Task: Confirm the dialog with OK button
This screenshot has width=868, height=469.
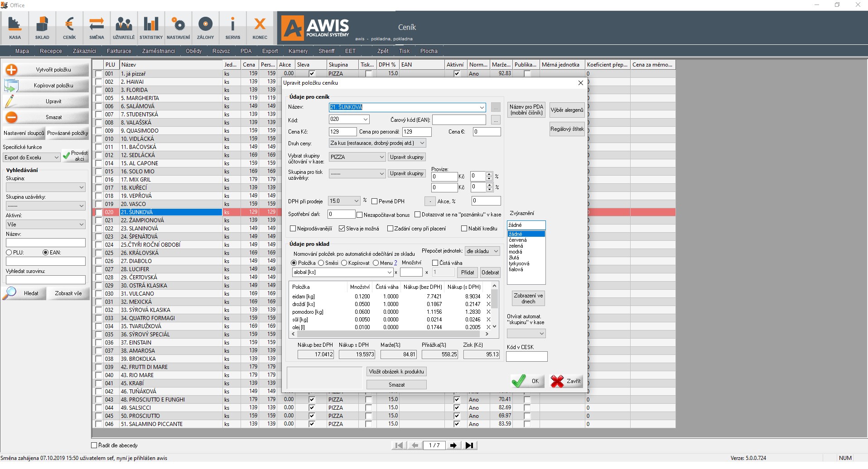Action: point(526,381)
